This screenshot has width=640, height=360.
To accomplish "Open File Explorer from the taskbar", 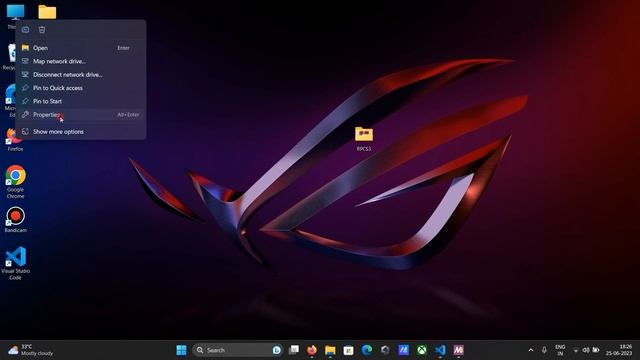I will click(x=330, y=350).
